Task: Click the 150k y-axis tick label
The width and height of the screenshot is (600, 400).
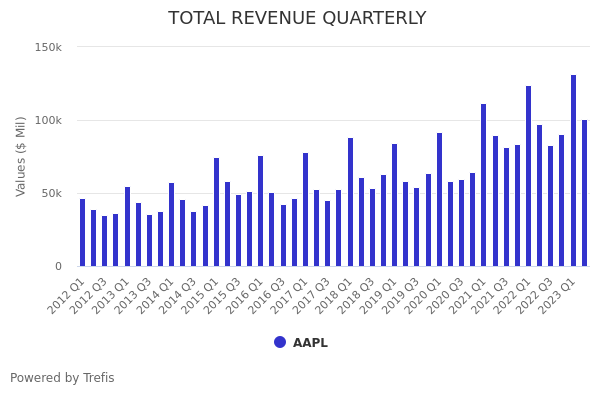Action: (x=48, y=47)
